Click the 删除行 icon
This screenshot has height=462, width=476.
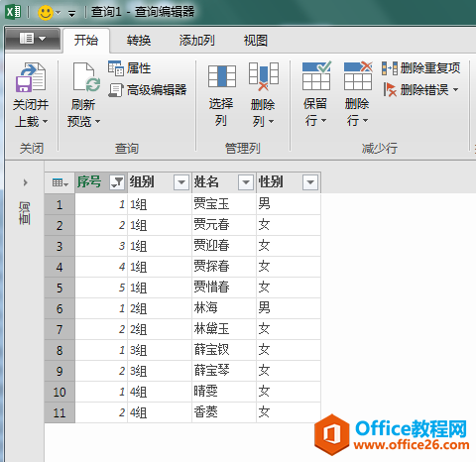pyautogui.click(x=358, y=75)
